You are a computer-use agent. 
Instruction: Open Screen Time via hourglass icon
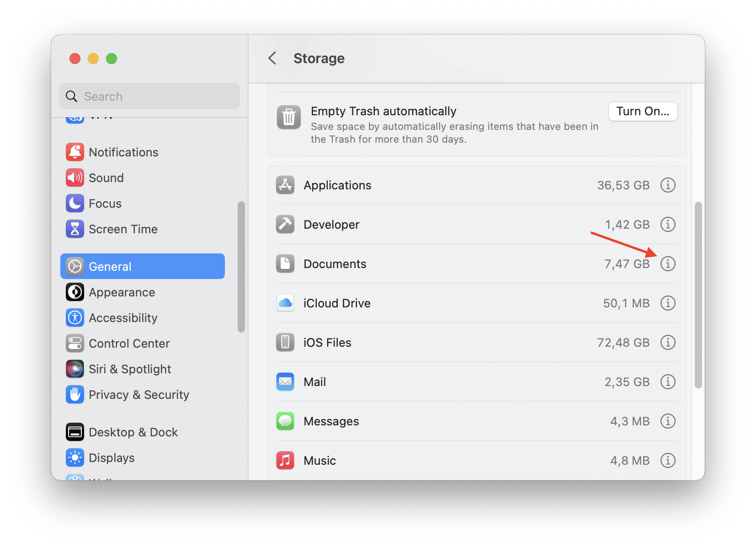tap(75, 229)
